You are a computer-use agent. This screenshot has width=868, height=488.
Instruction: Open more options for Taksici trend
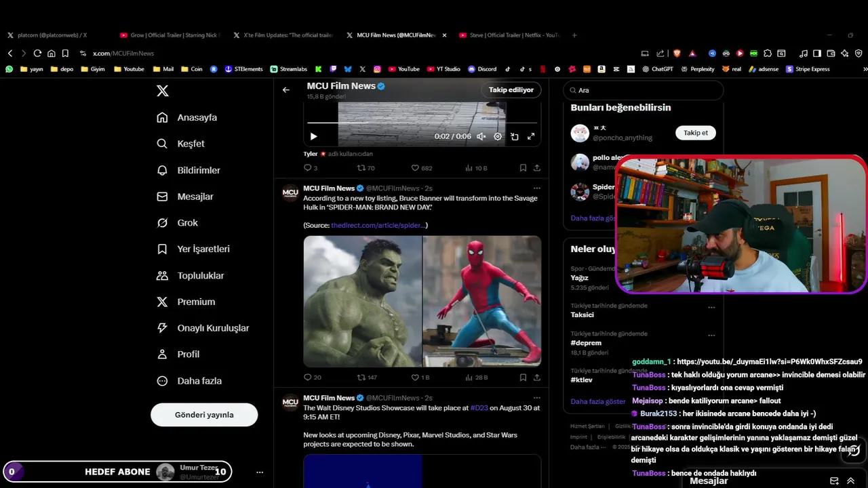pos(711,307)
